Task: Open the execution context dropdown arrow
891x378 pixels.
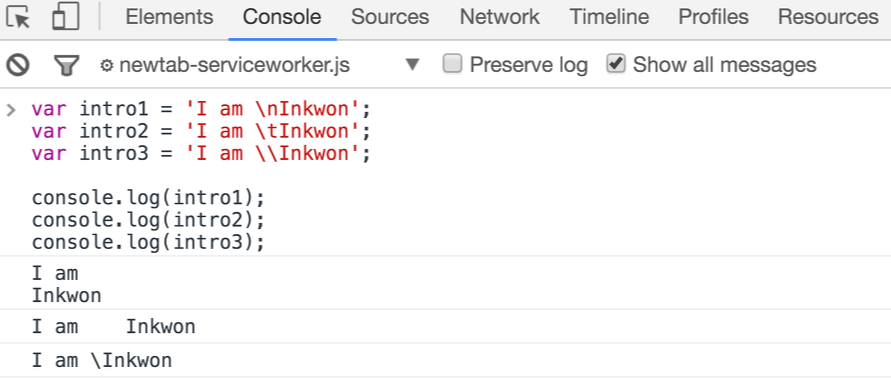Action: [x=413, y=65]
